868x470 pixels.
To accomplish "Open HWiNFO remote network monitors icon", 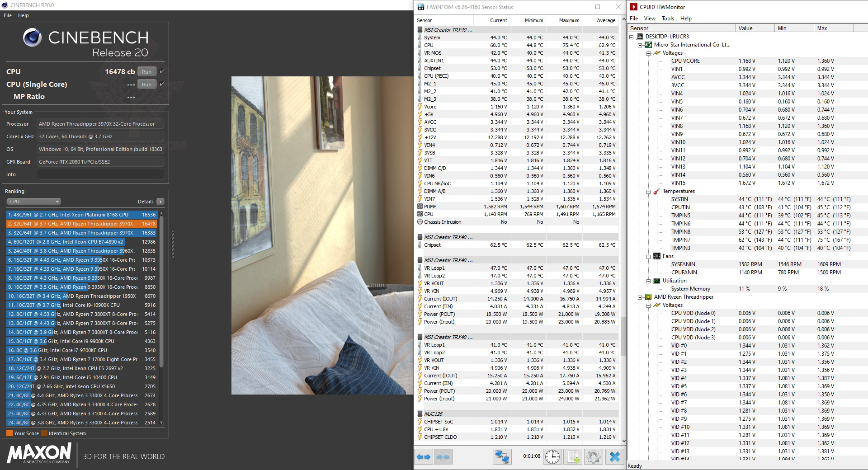I will point(501,457).
